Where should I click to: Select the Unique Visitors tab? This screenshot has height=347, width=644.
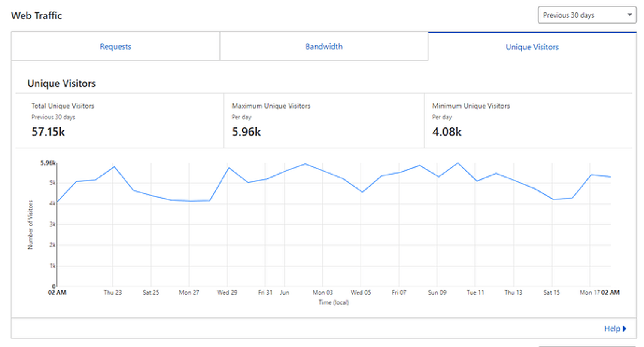pos(532,47)
